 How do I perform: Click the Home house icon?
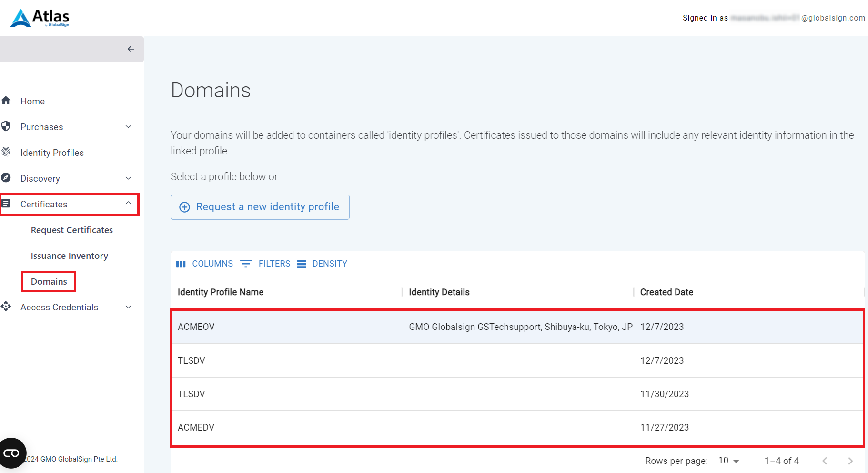click(x=6, y=101)
